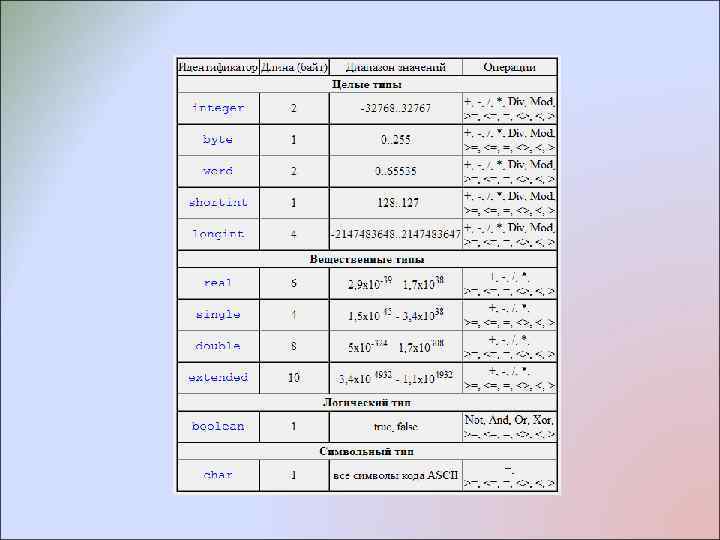Click the 'integer' type identifier

pyautogui.click(x=218, y=108)
